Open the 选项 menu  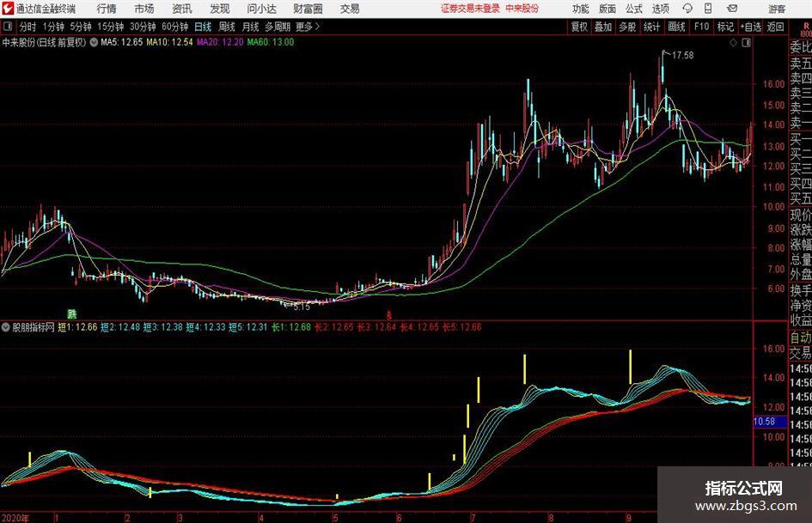tap(660, 9)
